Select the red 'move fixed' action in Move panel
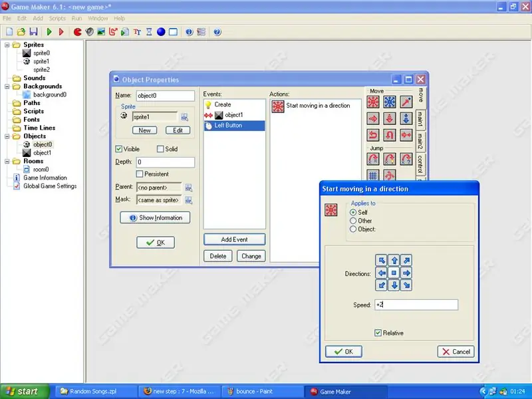Image resolution: width=532 pixels, height=399 pixels. tap(373, 102)
